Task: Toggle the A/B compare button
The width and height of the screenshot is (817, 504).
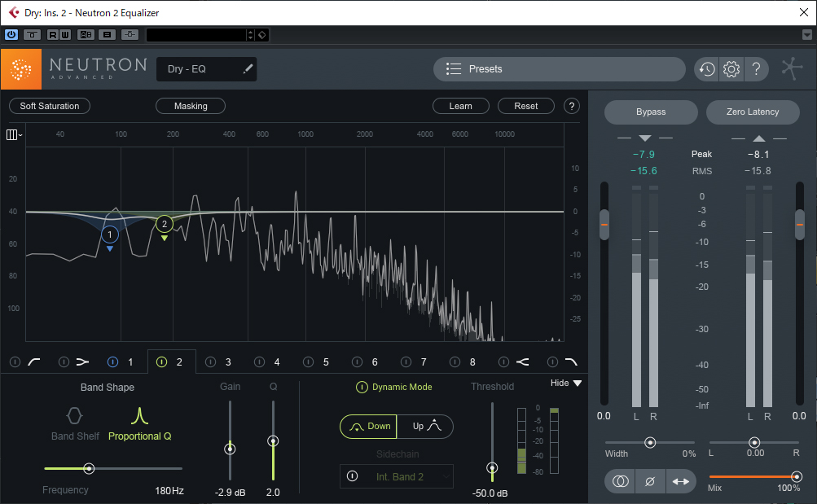Action: click(x=86, y=35)
